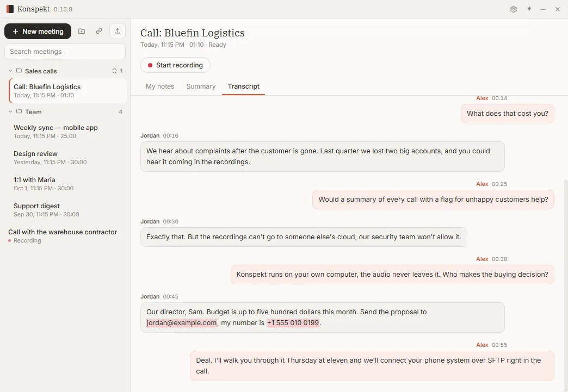Click the 00:38 timestamp next to Alex

(x=499, y=259)
